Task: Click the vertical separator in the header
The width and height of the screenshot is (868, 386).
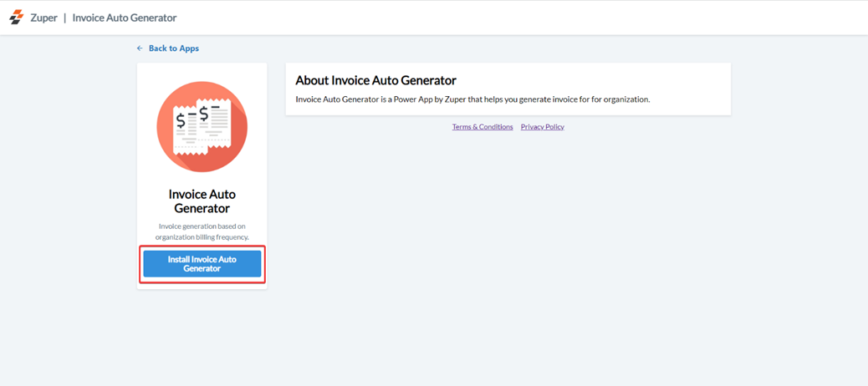Action: [x=64, y=18]
